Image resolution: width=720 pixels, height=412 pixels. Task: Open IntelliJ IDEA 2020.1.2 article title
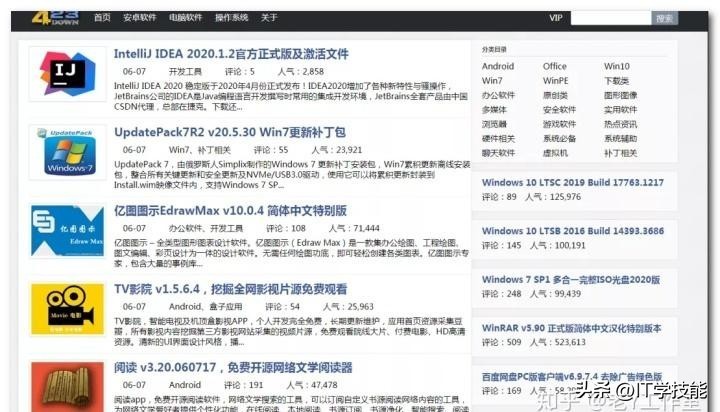tap(231, 54)
